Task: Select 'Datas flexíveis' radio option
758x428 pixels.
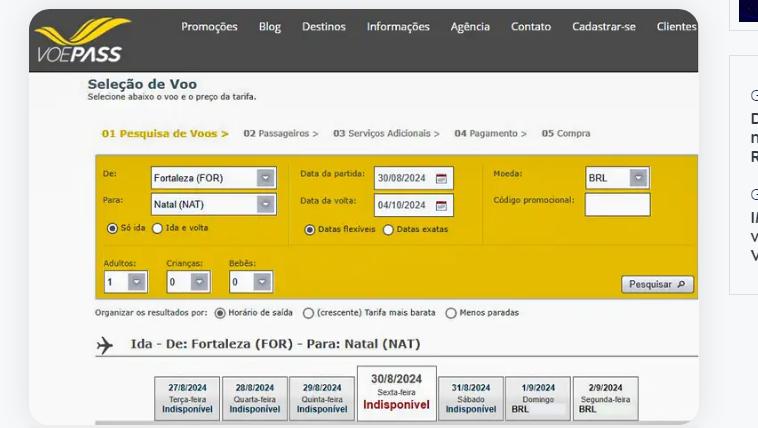Action: [x=310, y=229]
